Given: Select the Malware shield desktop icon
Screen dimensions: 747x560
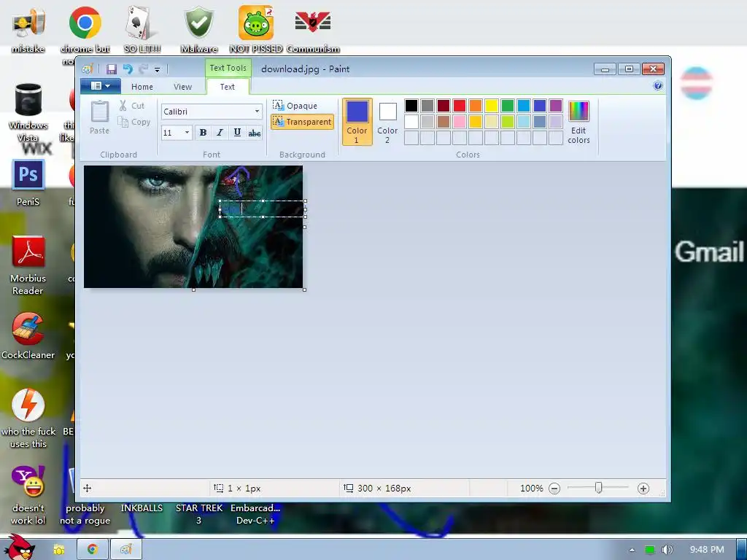Looking at the screenshot, I should click(199, 29).
